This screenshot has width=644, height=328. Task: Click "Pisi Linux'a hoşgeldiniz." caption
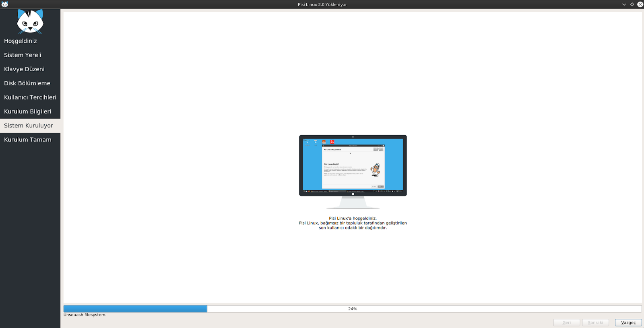pos(353,219)
